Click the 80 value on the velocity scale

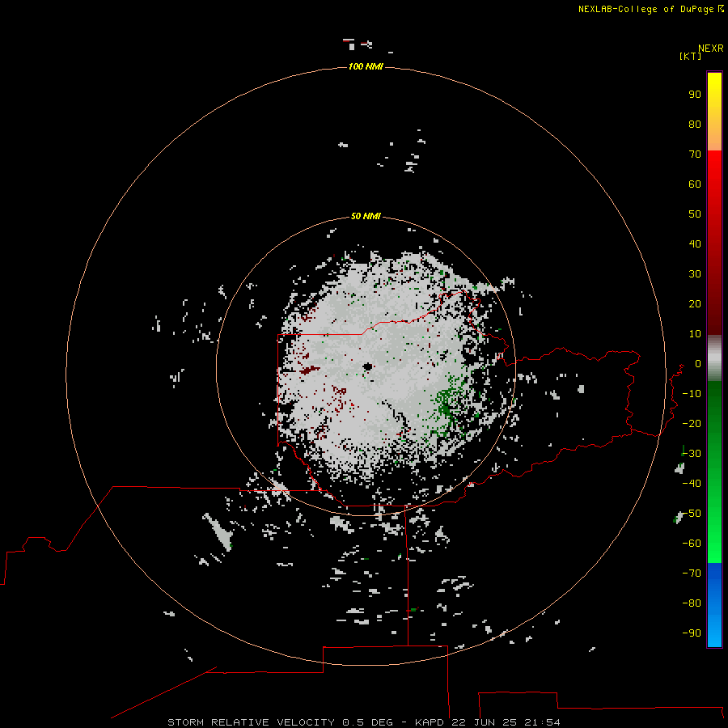click(695, 125)
